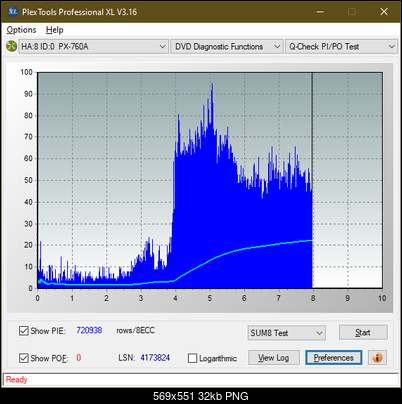This screenshot has height=404, width=402.
Task: Open the SUM8 Test dropdown
Action: pos(287,333)
